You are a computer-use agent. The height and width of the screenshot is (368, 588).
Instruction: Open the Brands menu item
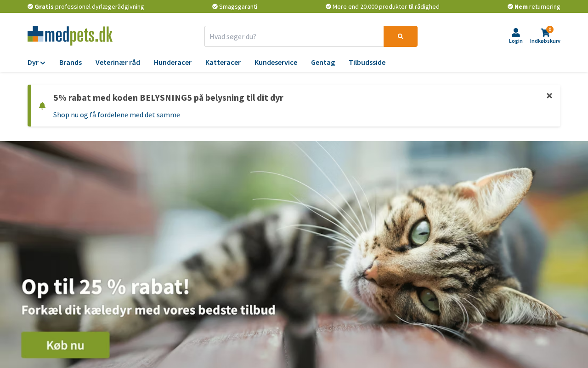[70, 63]
